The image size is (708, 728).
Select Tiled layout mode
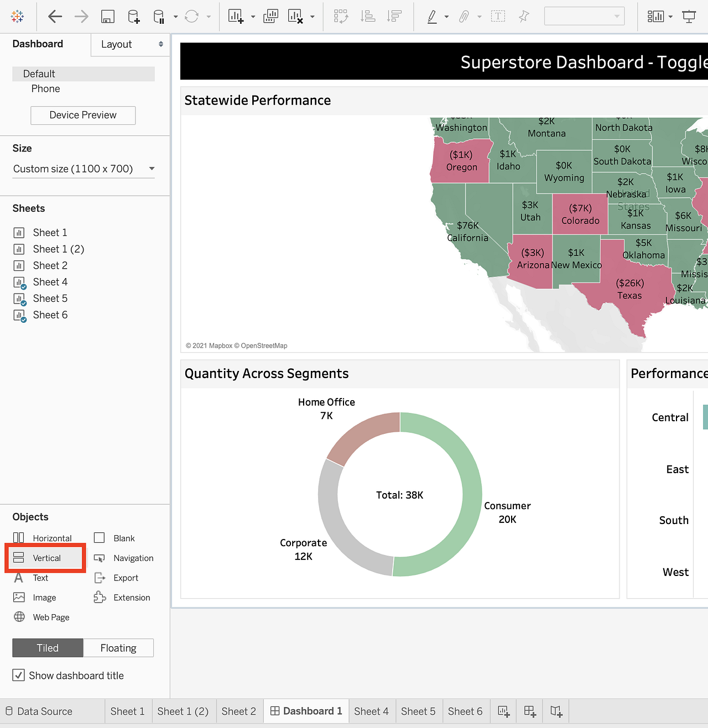[48, 648]
